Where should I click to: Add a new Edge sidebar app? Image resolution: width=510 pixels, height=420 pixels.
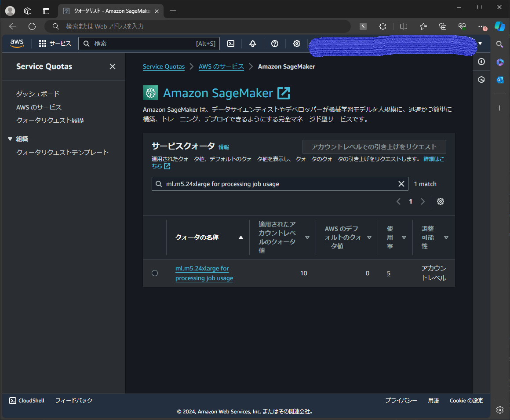click(x=499, y=108)
